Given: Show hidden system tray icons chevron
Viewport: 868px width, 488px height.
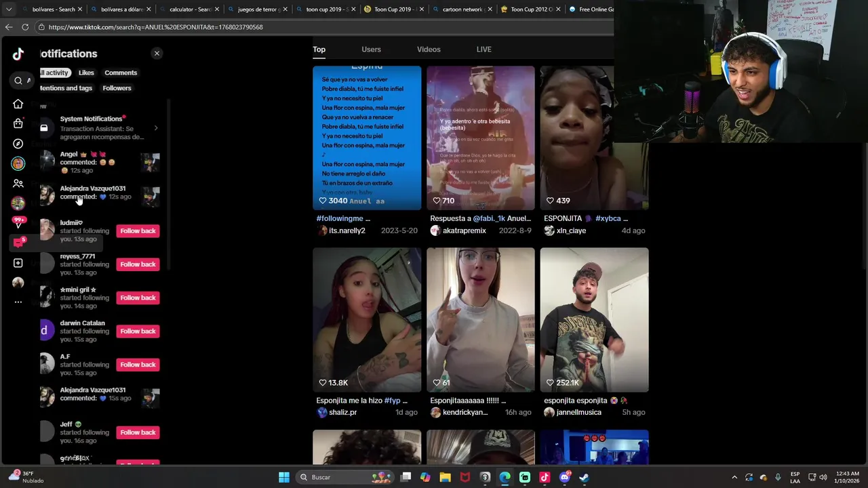Looking at the screenshot, I should pyautogui.click(x=734, y=477).
